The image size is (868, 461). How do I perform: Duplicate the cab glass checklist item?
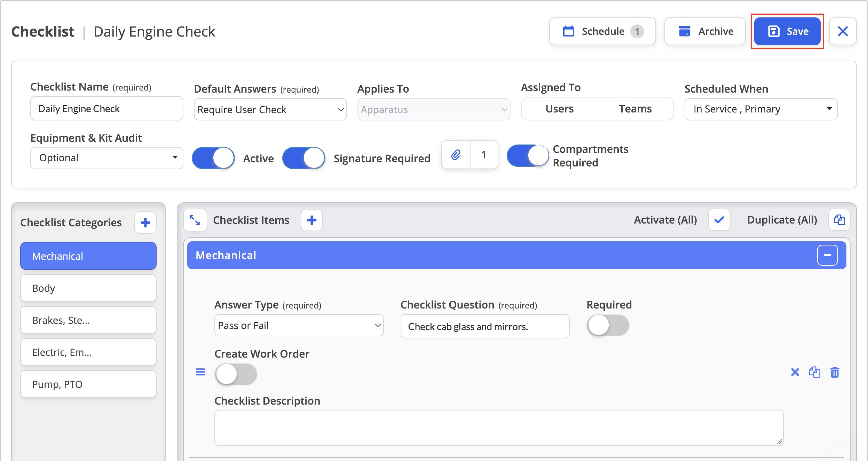point(814,372)
